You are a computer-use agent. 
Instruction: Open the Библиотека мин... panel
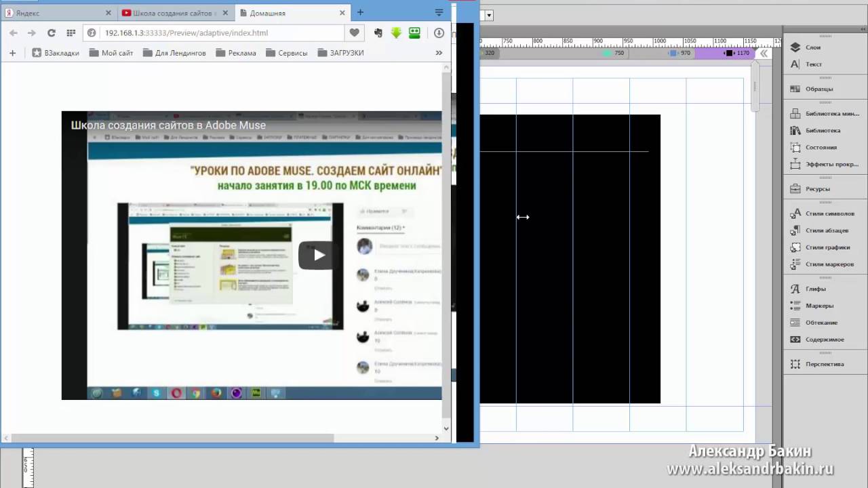point(824,114)
